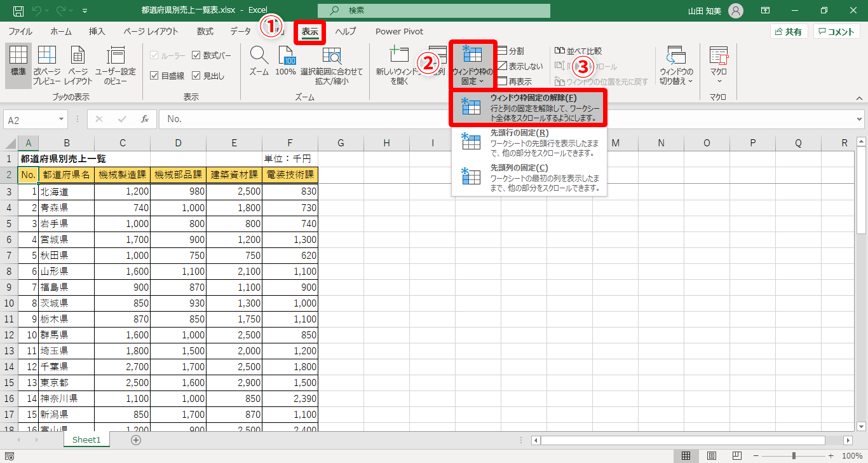868x463 pixels.
Task: Choose 先頭行の固定 from the menu
Action: pos(529,142)
